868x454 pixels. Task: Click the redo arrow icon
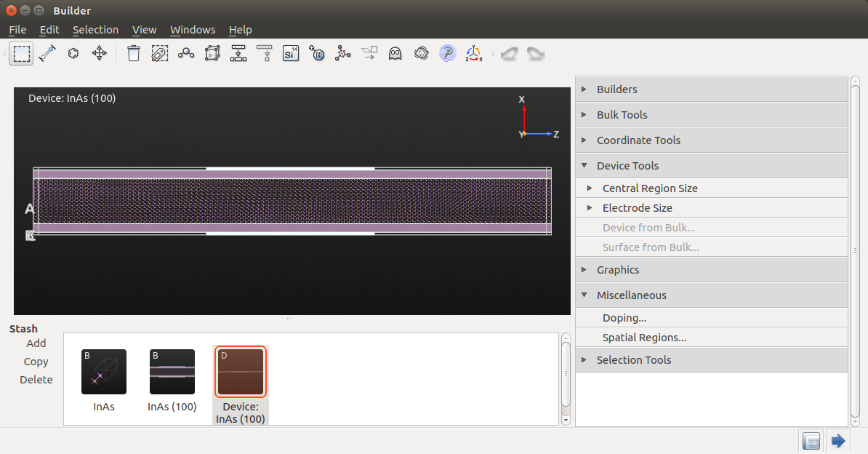(x=535, y=53)
